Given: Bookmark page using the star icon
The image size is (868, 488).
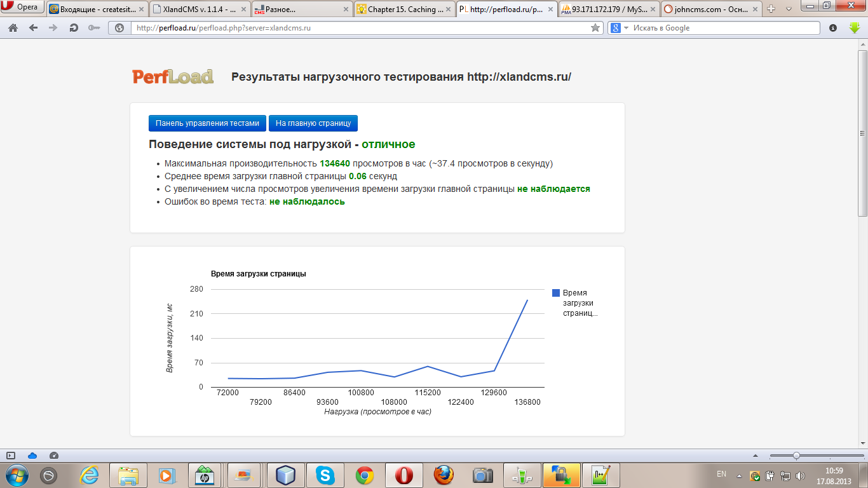Looking at the screenshot, I should pyautogui.click(x=595, y=28).
